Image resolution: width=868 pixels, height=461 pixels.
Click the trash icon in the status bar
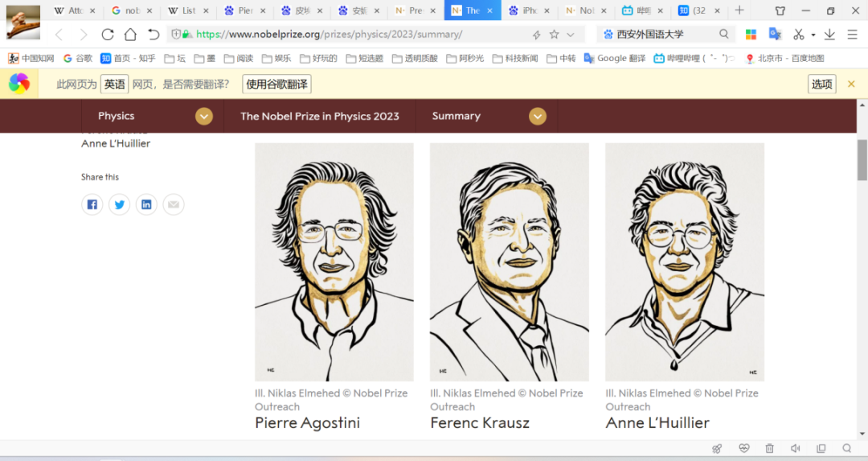pos(769,448)
